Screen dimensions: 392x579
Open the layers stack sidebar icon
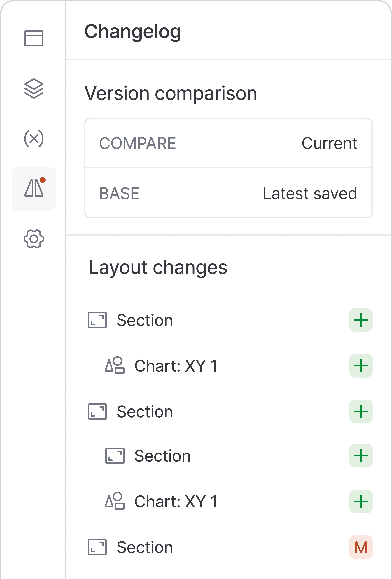[34, 88]
